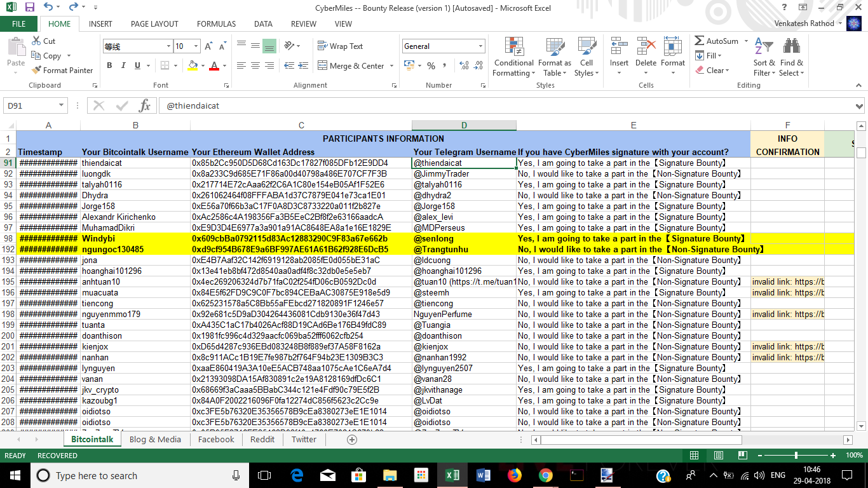The height and width of the screenshot is (488, 868).
Task: Undo the last action
Action: (49, 8)
